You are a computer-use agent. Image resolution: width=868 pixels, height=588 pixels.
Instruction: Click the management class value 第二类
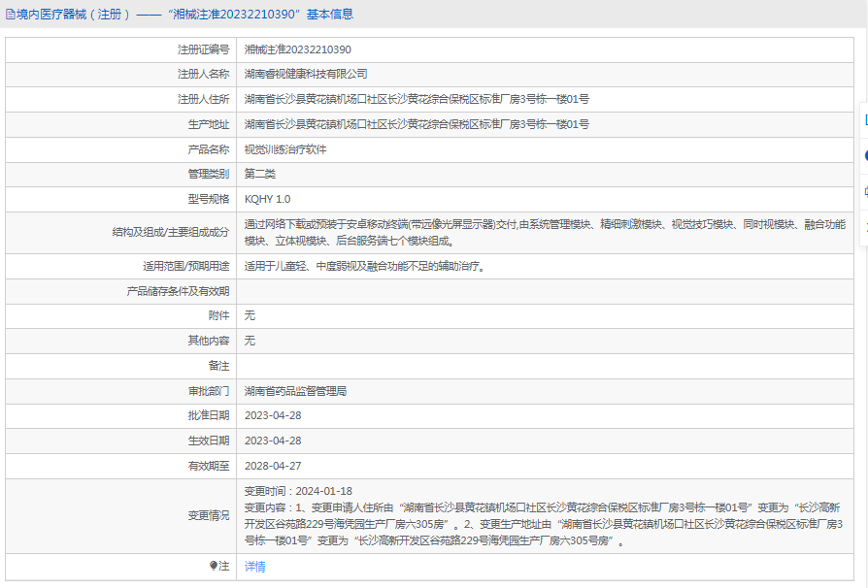[260, 175]
